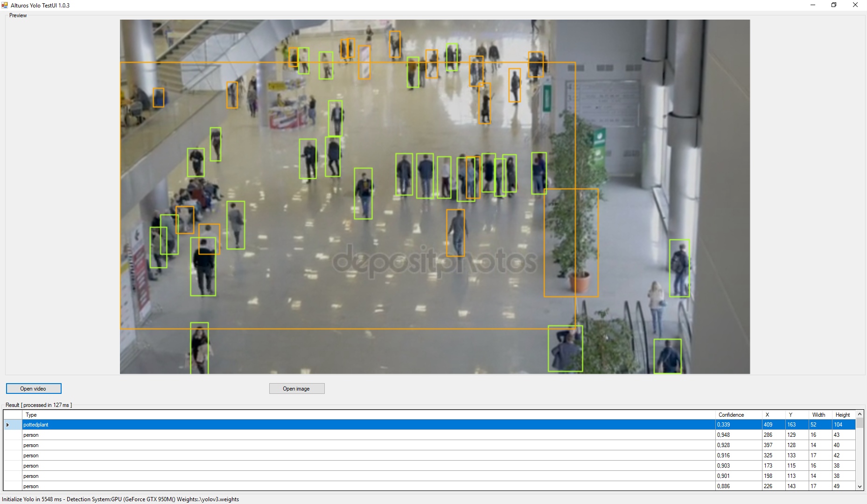Click cell Width value 52

[820, 425]
